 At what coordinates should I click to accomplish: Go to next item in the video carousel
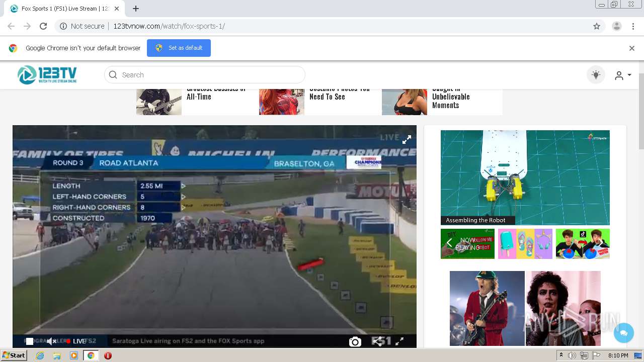click(600, 243)
